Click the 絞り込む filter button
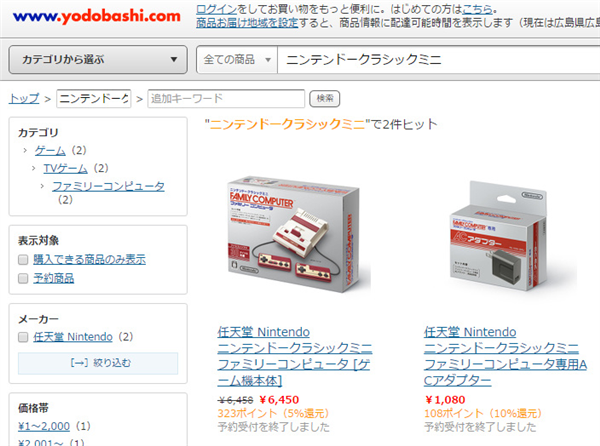Viewport: 600px width, 446px height. pos(98,363)
